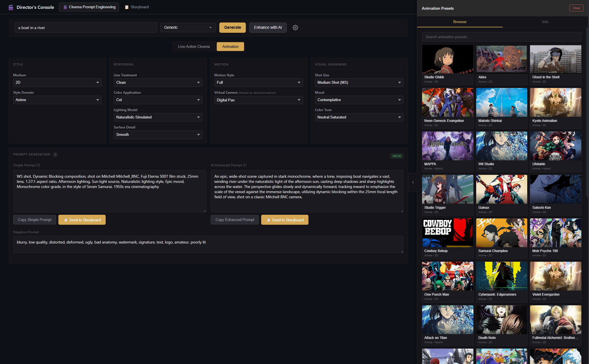
Task: Choose the Studio Trigger preset
Action: [x=448, y=195]
